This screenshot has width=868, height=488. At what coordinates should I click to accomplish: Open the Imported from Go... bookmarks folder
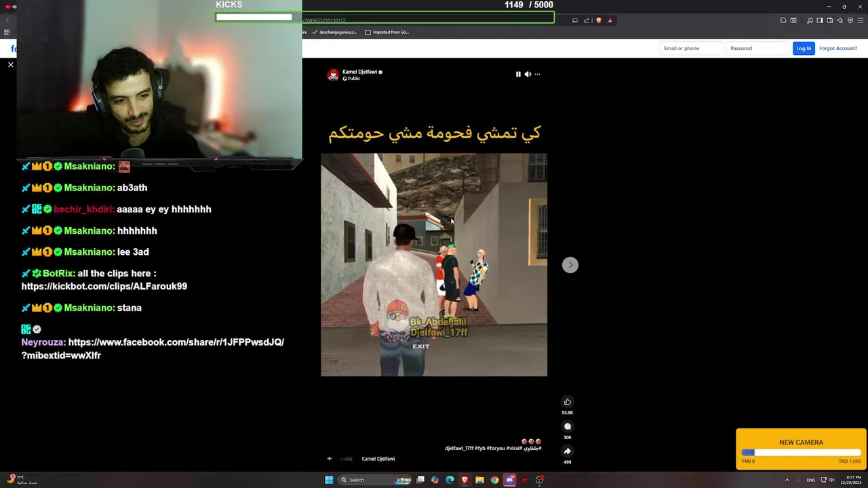tap(387, 32)
